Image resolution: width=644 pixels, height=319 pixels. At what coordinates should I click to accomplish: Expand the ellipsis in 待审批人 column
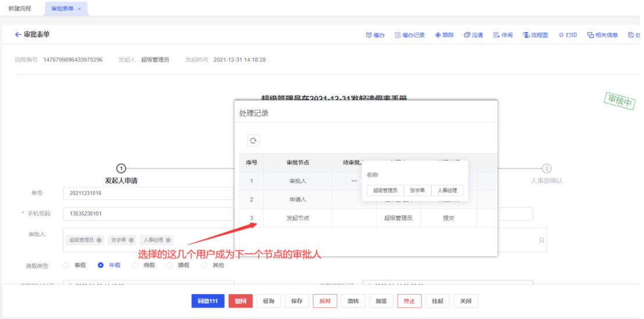(x=353, y=181)
